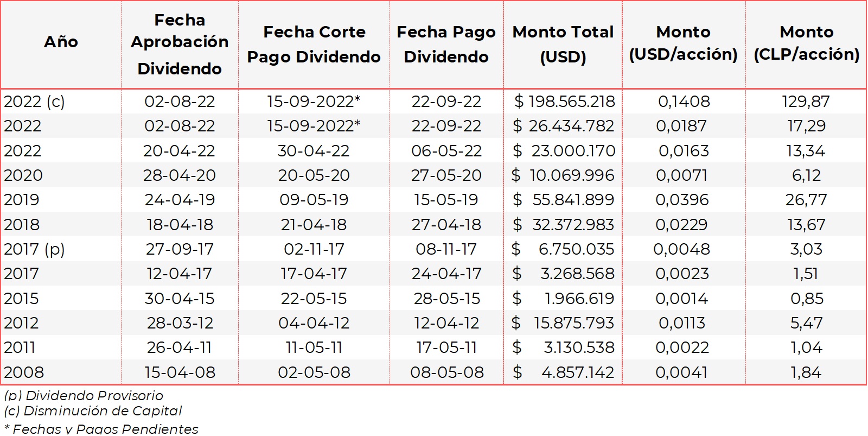
Task: Select the Disminución de Capital footnote
Action: [x=93, y=411]
